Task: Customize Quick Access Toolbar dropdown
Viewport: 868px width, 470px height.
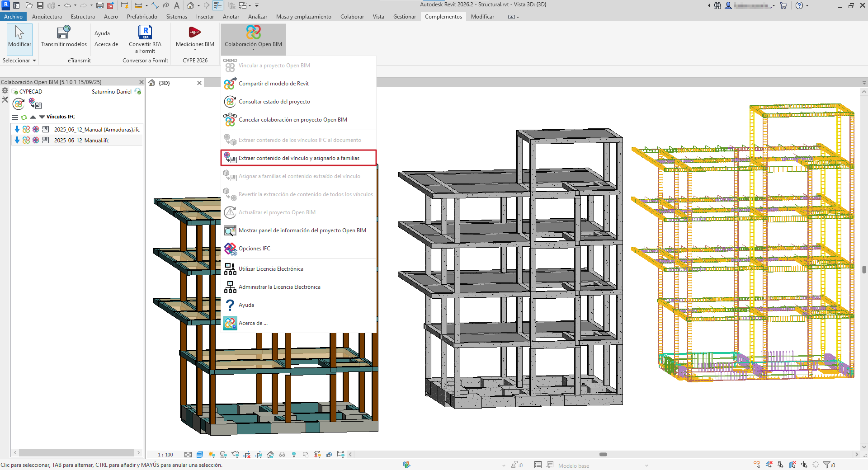Action: (257, 5)
